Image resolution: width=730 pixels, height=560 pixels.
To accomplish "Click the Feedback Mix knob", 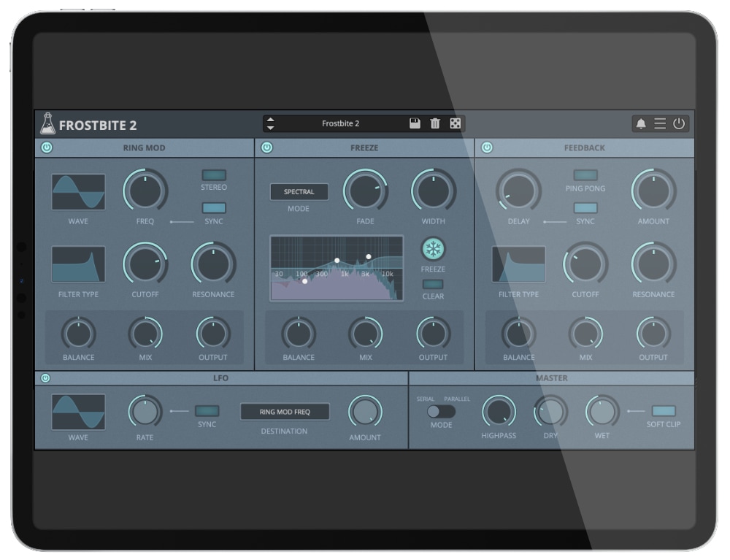I will coord(585,334).
